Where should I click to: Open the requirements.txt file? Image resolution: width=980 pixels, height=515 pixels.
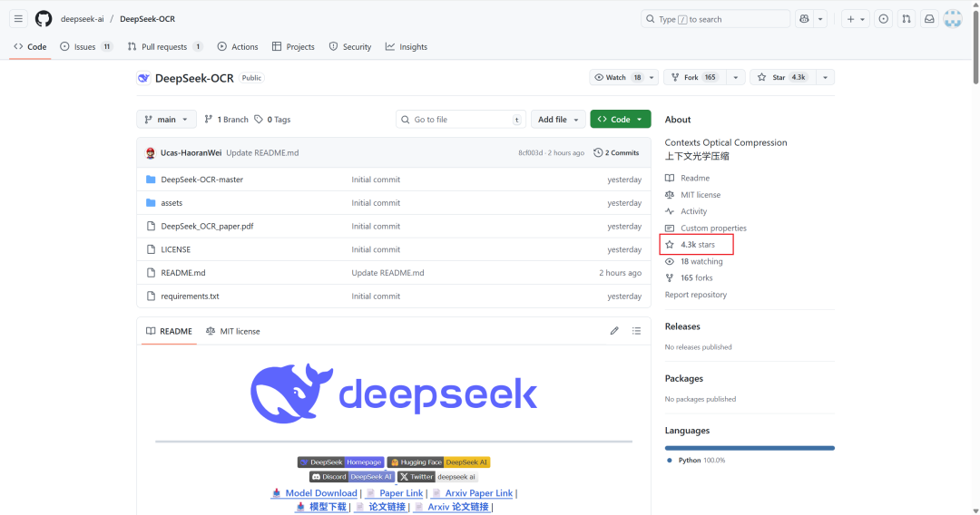190,296
